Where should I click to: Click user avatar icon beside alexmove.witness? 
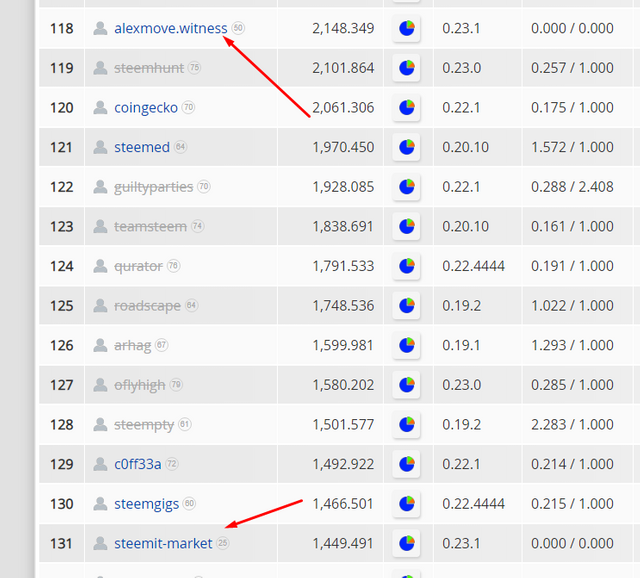pos(100,29)
